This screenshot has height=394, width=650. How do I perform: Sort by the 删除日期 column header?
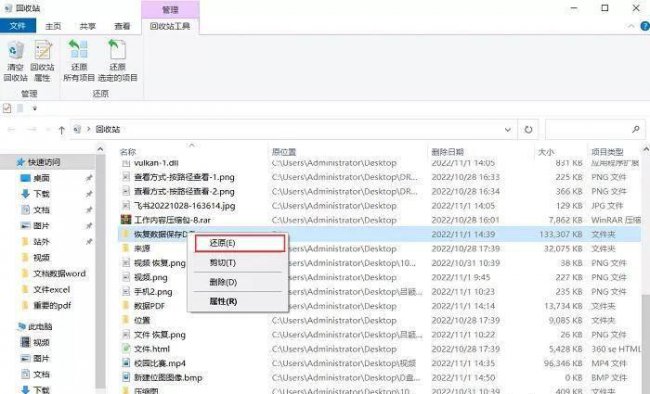447,152
